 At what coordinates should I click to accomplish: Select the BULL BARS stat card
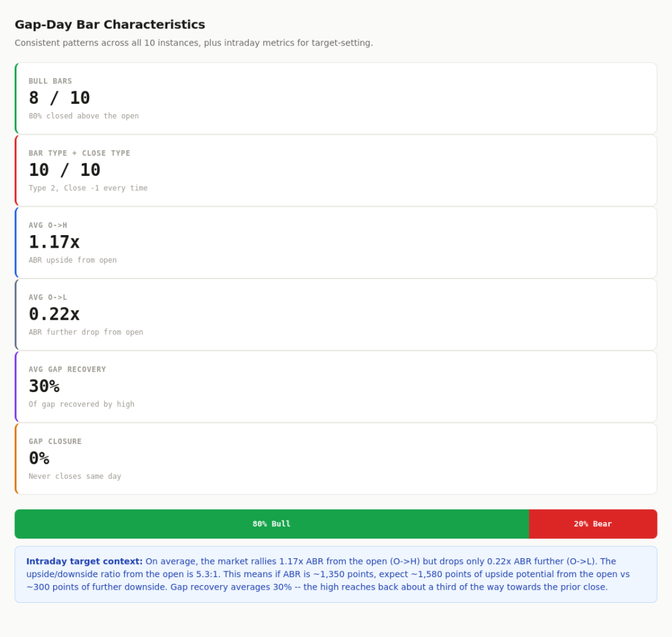[336, 97]
